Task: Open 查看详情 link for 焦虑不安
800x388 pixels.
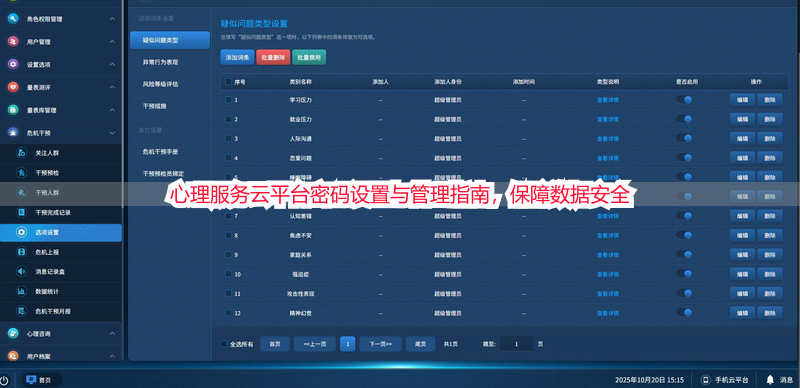Action: [608, 235]
